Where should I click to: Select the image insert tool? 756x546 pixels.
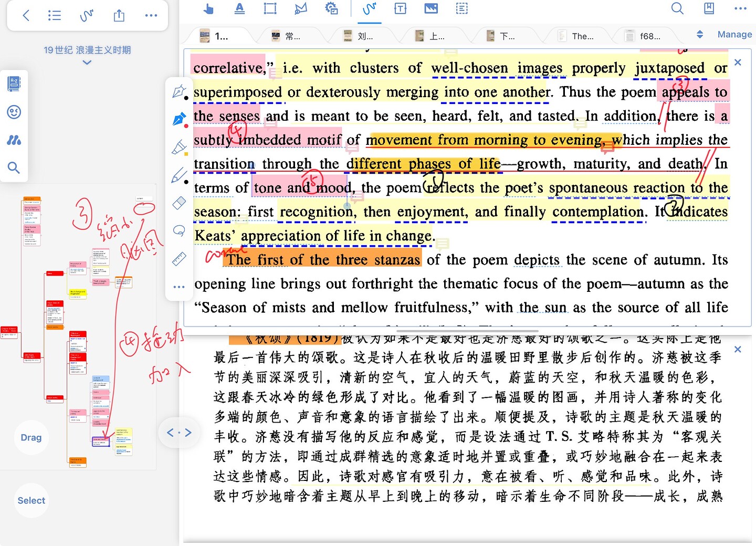[431, 8]
